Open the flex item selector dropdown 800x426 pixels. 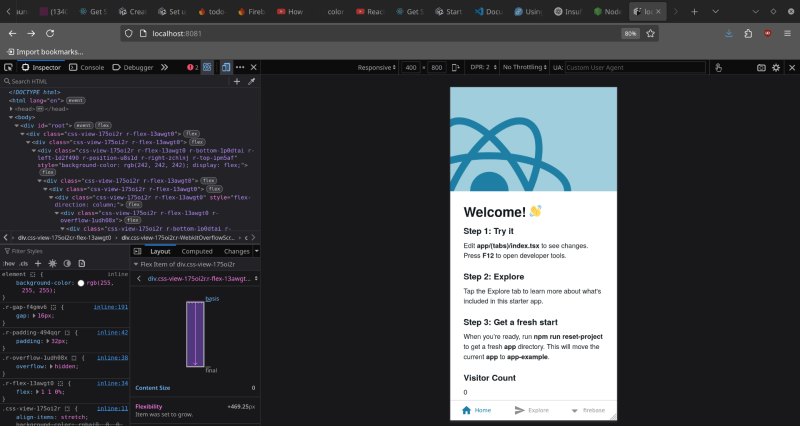(203, 279)
